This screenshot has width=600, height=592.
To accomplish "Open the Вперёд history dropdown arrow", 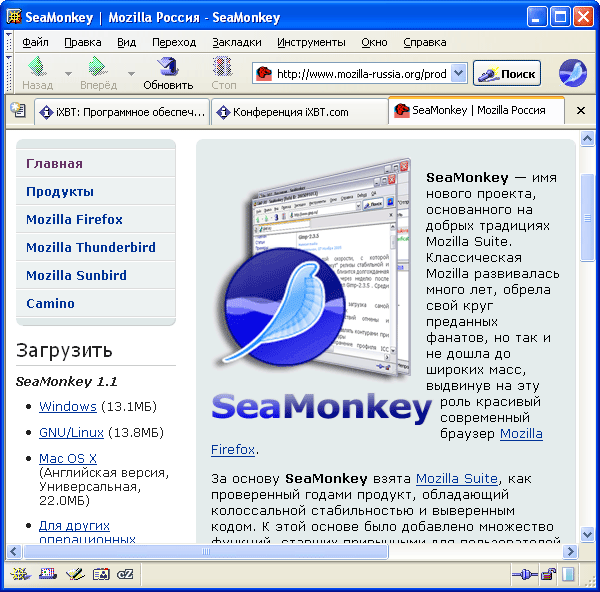I will pos(131,73).
